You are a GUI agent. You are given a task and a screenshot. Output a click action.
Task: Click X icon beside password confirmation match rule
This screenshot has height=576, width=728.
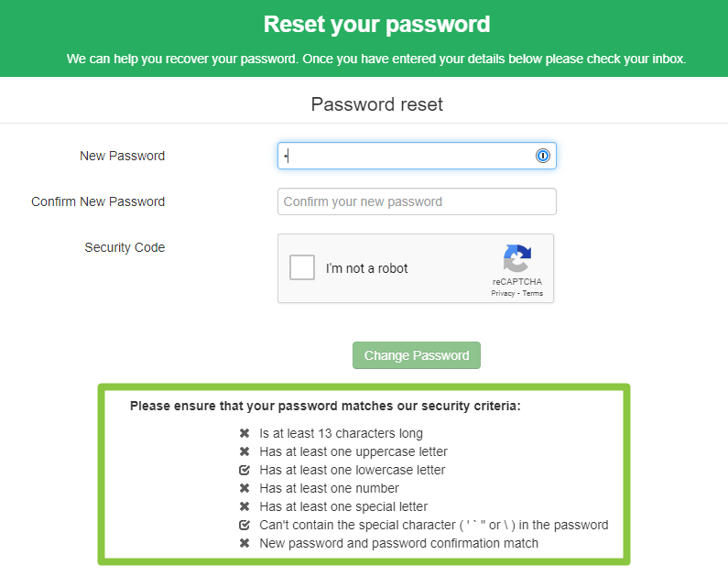(244, 543)
